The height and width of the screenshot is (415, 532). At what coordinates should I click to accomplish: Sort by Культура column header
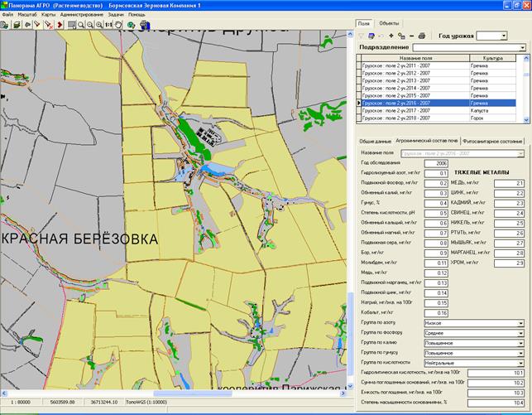tap(492, 58)
